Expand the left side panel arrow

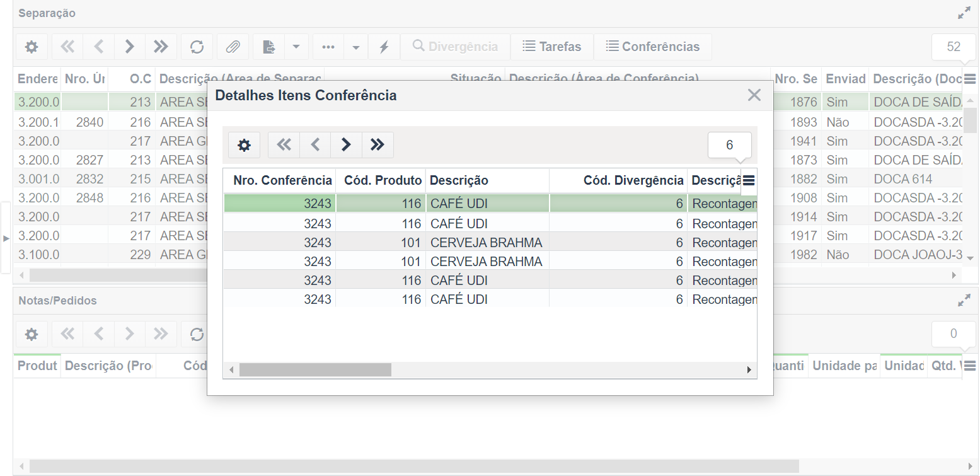tap(6, 238)
